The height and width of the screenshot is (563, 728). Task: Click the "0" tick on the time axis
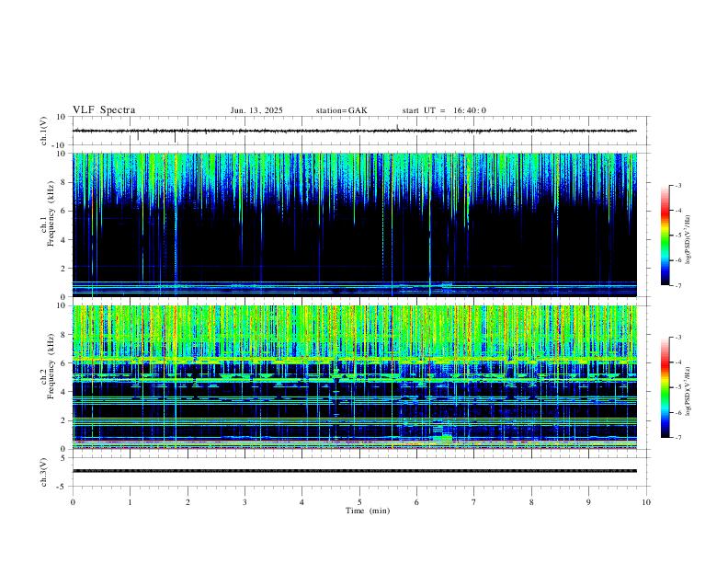pyautogui.click(x=73, y=502)
